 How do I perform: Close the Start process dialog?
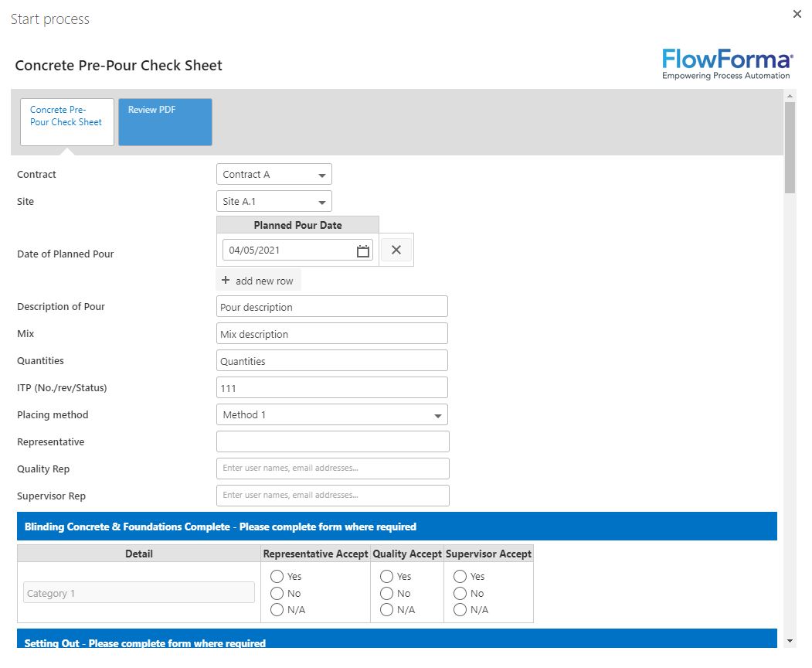coord(797,14)
